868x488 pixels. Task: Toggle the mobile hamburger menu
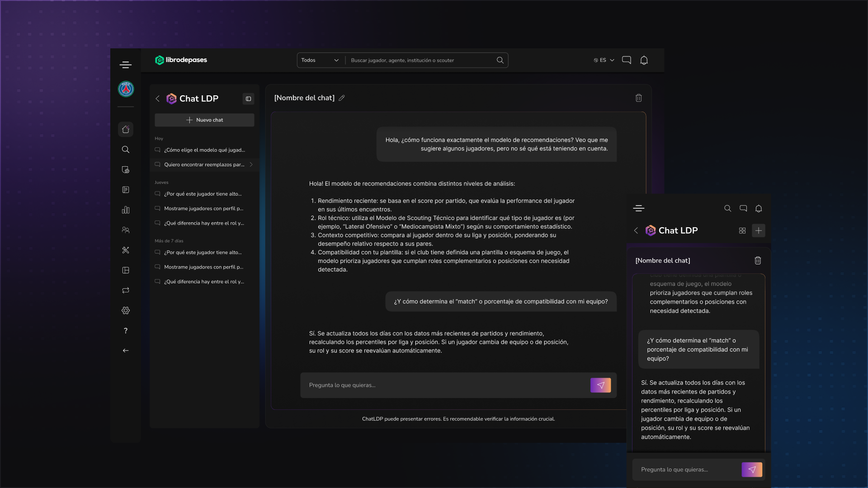coord(639,208)
